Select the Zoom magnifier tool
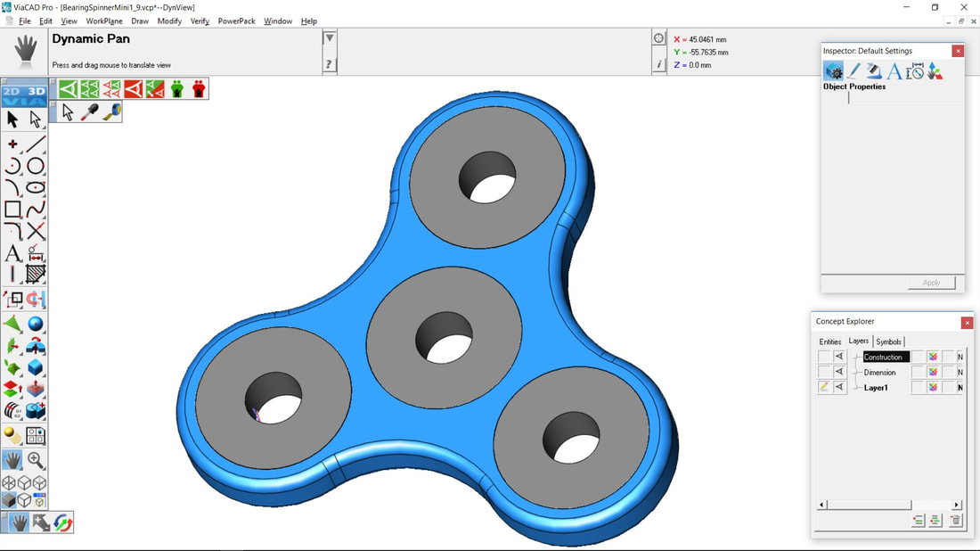 click(36, 460)
